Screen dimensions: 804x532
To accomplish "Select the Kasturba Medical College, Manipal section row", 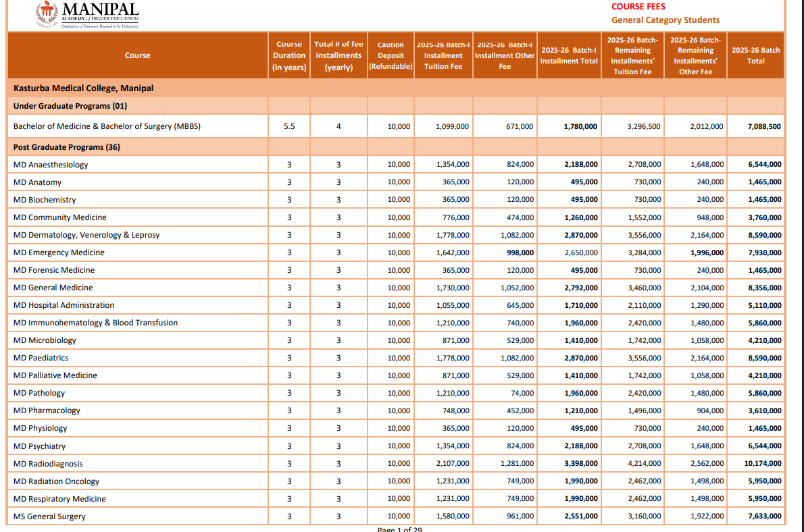I will coord(83,88).
